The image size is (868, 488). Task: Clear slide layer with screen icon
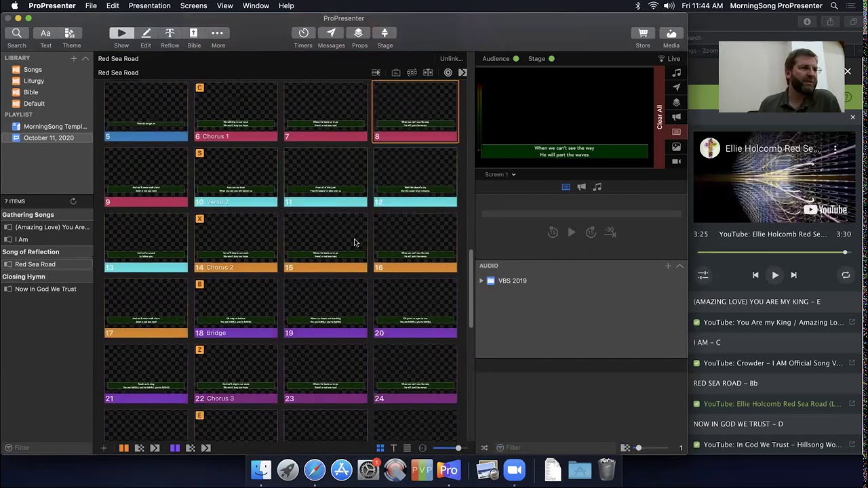pos(676,132)
